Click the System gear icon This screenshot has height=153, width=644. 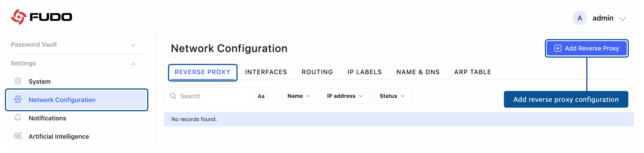click(18, 81)
